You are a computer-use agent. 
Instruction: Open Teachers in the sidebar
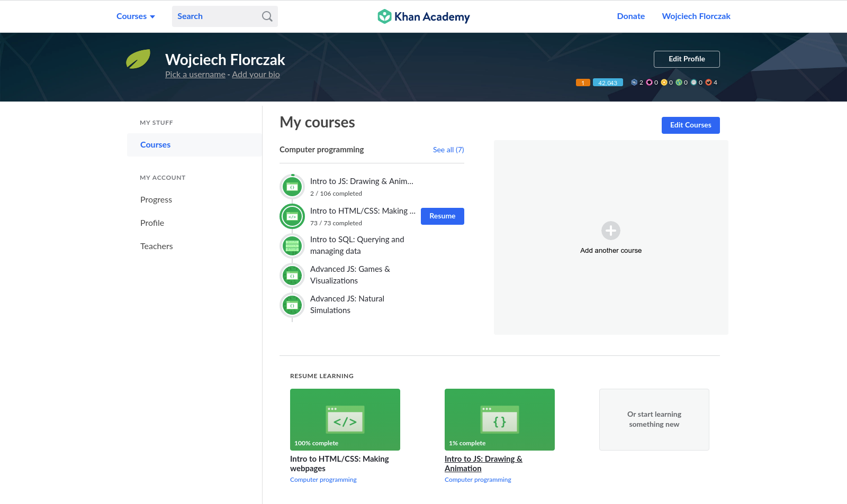coord(156,246)
